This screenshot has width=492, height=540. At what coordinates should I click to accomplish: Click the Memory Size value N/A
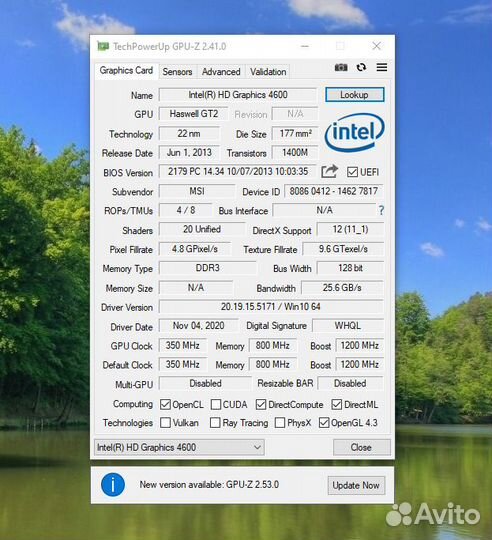click(x=196, y=288)
